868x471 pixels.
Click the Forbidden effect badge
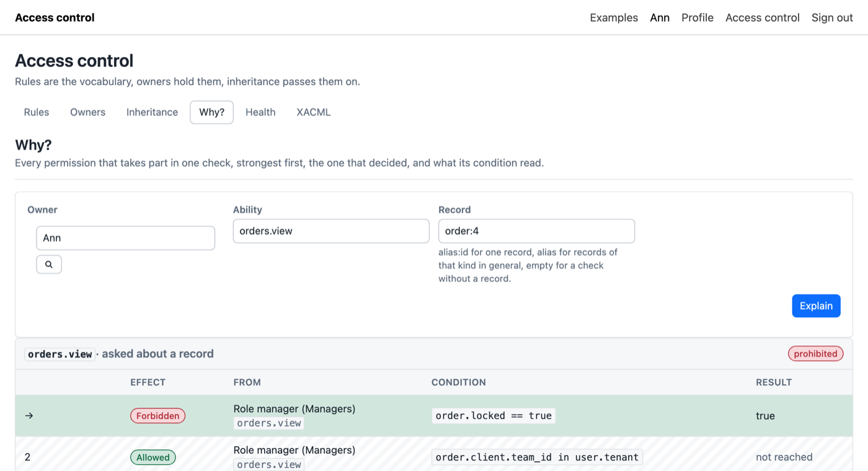pyautogui.click(x=157, y=416)
